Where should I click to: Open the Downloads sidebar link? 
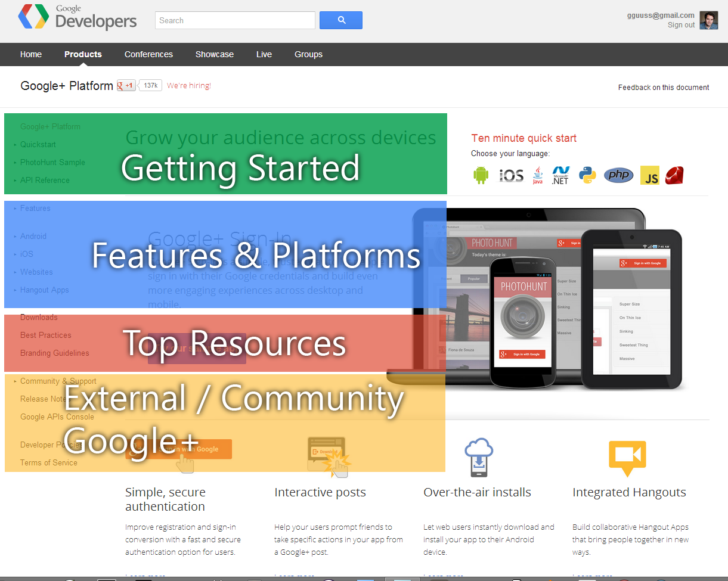39,318
